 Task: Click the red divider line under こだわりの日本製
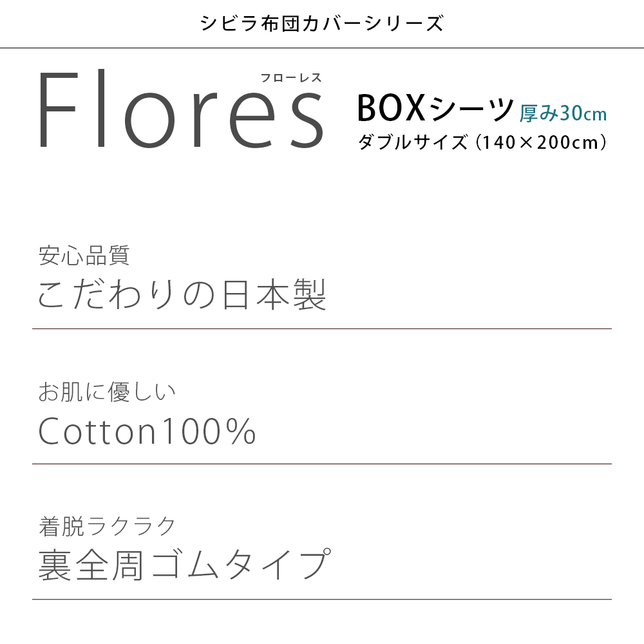pos(322,329)
